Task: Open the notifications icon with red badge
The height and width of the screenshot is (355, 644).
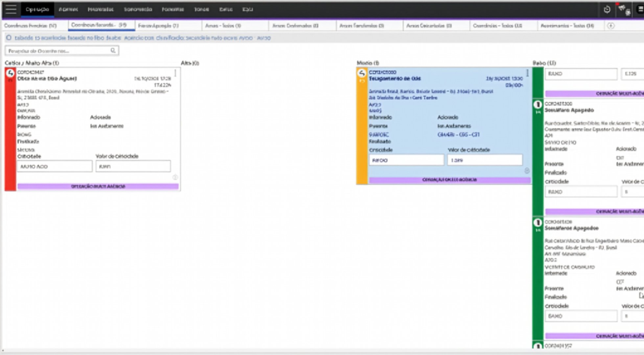Action: [622, 9]
